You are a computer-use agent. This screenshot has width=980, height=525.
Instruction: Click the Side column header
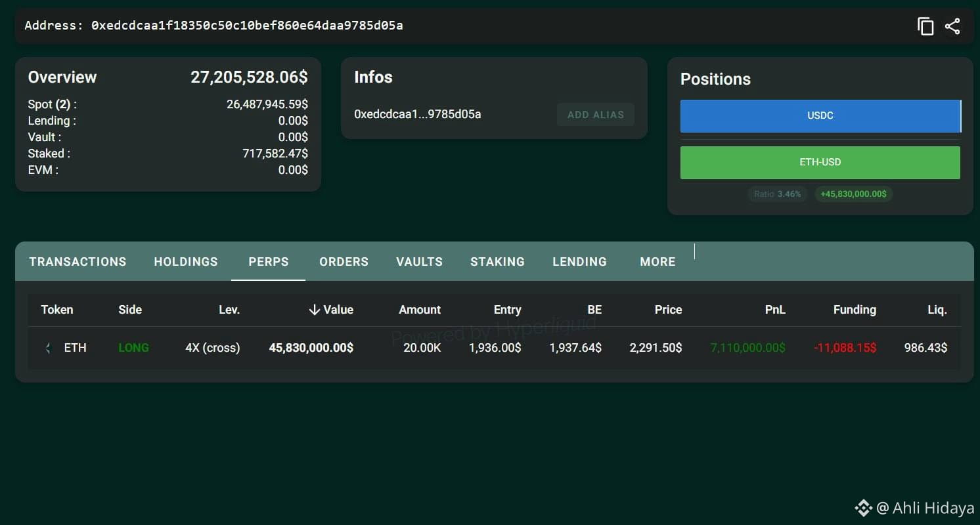[x=130, y=310]
